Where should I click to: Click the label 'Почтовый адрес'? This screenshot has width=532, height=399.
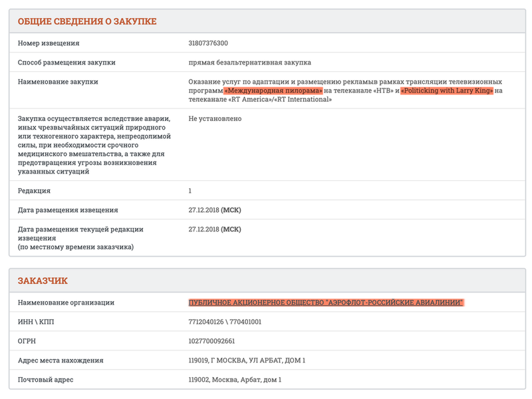(45, 380)
